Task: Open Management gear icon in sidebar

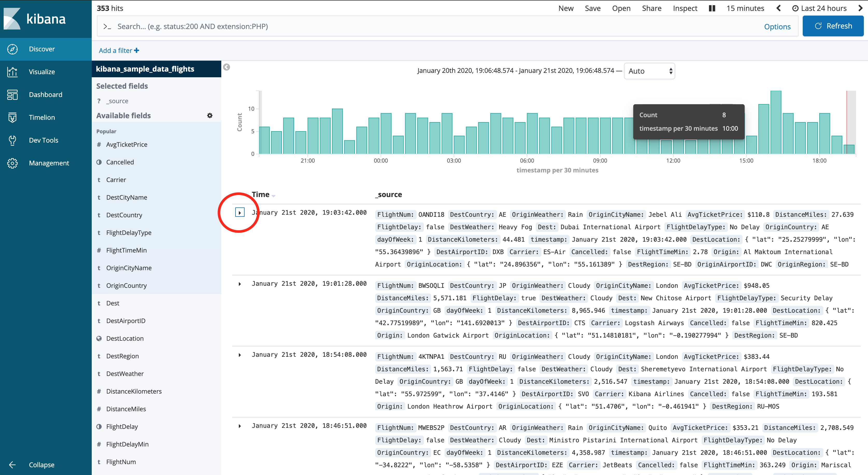Action: click(x=12, y=163)
